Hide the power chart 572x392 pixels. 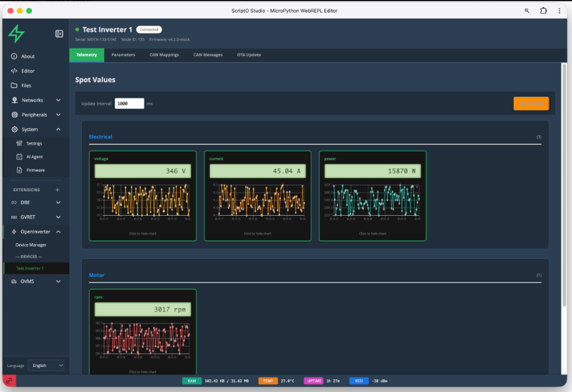(373, 233)
